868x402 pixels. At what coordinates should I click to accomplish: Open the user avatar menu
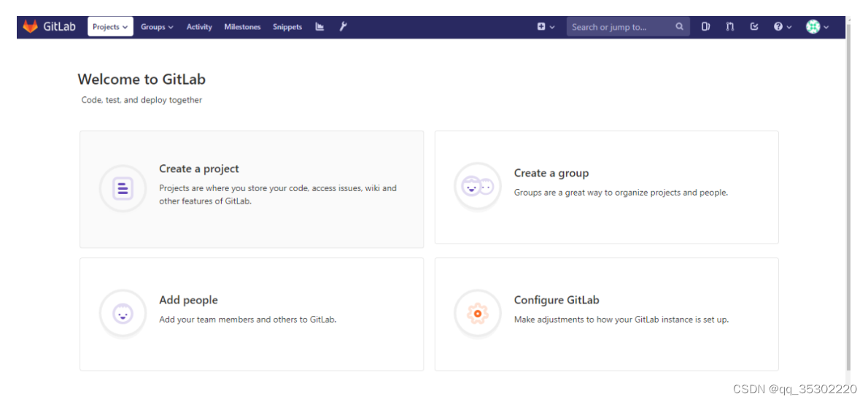817,26
